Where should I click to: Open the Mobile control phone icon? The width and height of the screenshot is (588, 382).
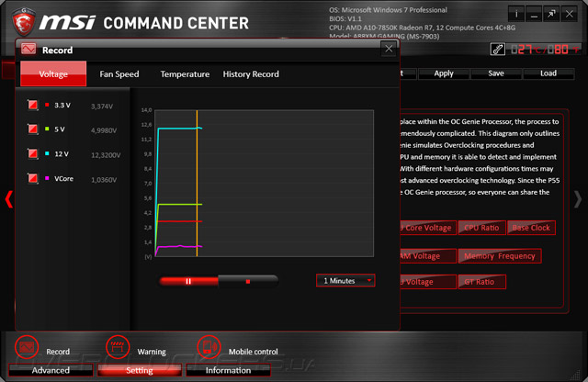click(209, 347)
